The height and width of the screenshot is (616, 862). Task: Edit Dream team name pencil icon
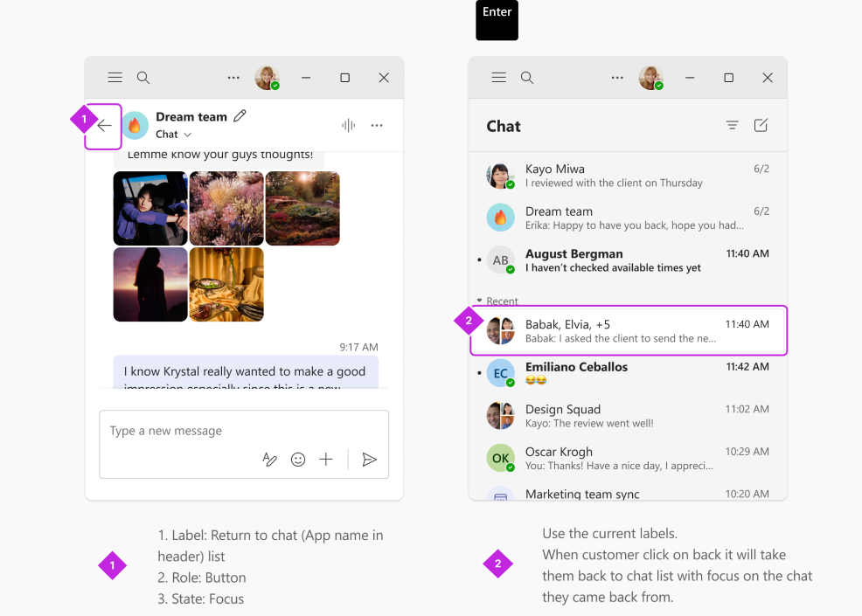coord(240,116)
